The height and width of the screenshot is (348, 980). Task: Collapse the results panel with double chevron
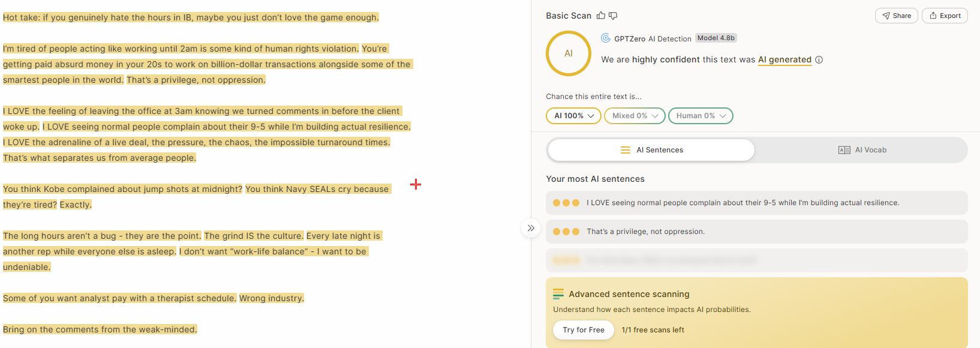pos(531,228)
